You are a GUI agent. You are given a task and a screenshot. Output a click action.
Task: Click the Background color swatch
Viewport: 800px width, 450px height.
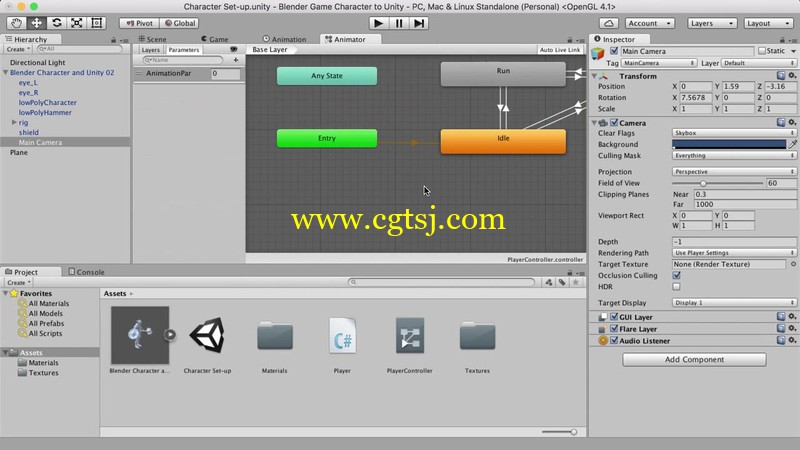pyautogui.click(x=729, y=144)
